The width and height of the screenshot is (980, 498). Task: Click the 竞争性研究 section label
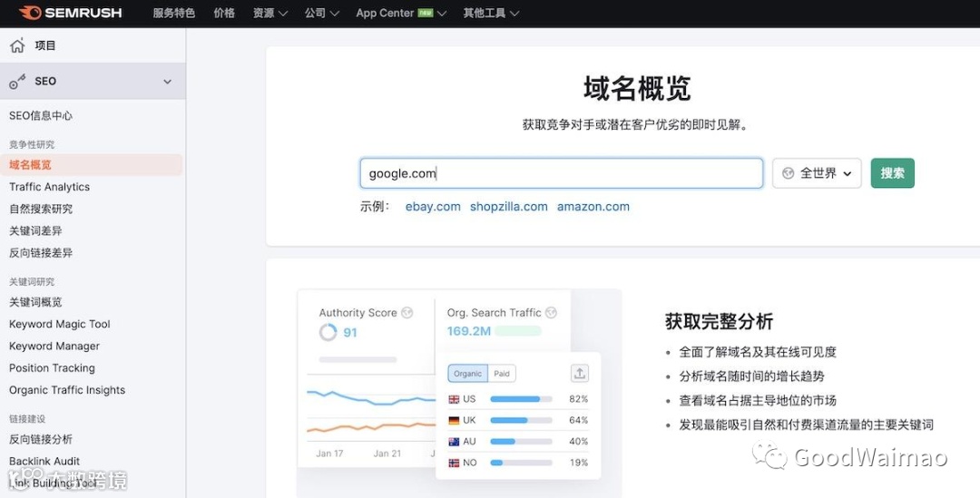tap(32, 144)
